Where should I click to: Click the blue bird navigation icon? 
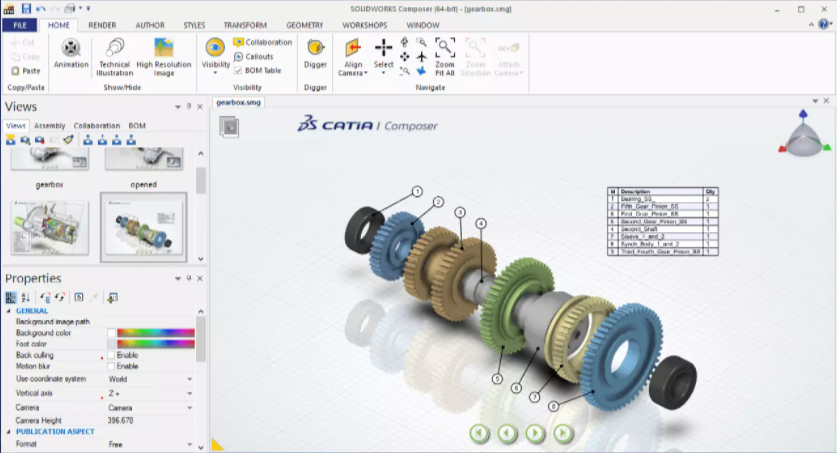[x=421, y=70]
